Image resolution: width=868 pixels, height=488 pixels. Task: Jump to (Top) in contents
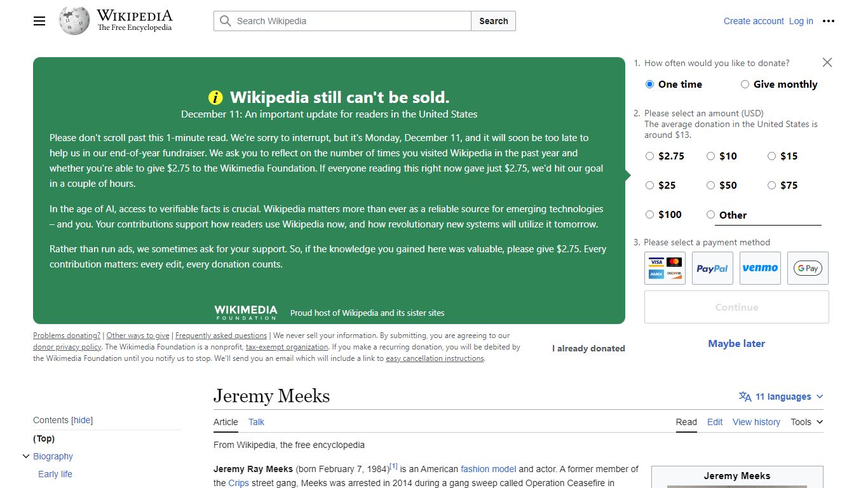(x=44, y=438)
